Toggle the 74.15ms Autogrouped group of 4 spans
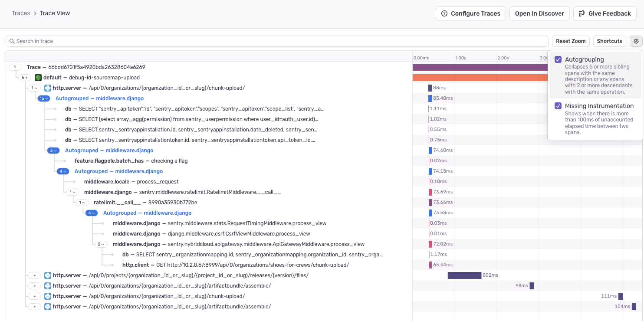The image size is (644, 321). tap(63, 171)
